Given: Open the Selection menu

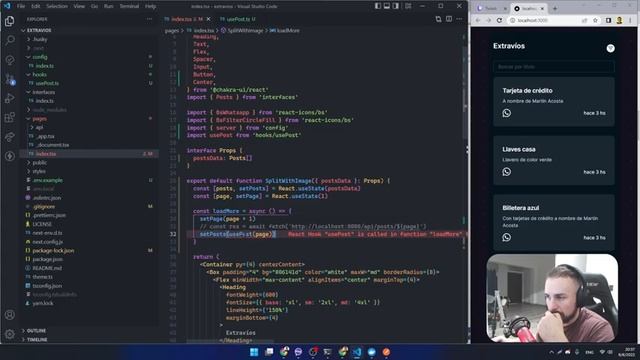Looking at the screenshot, I should 57,6.
